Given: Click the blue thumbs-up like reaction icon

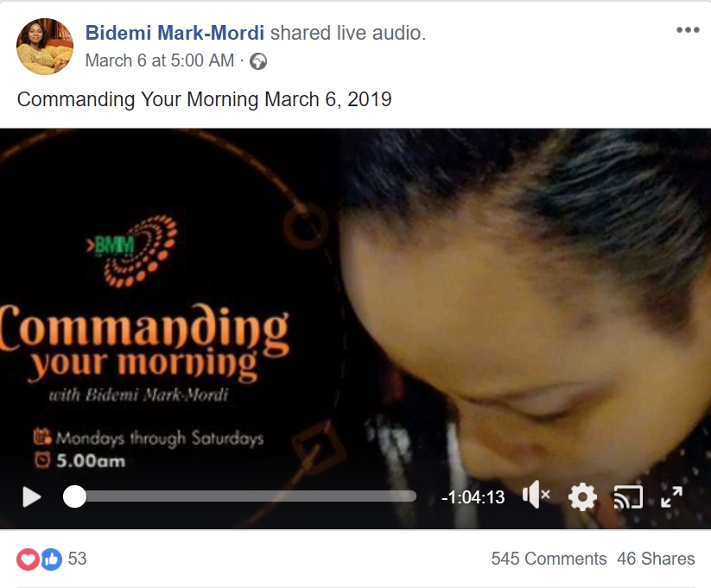Looking at the screenshot, I should click(52, 559).
